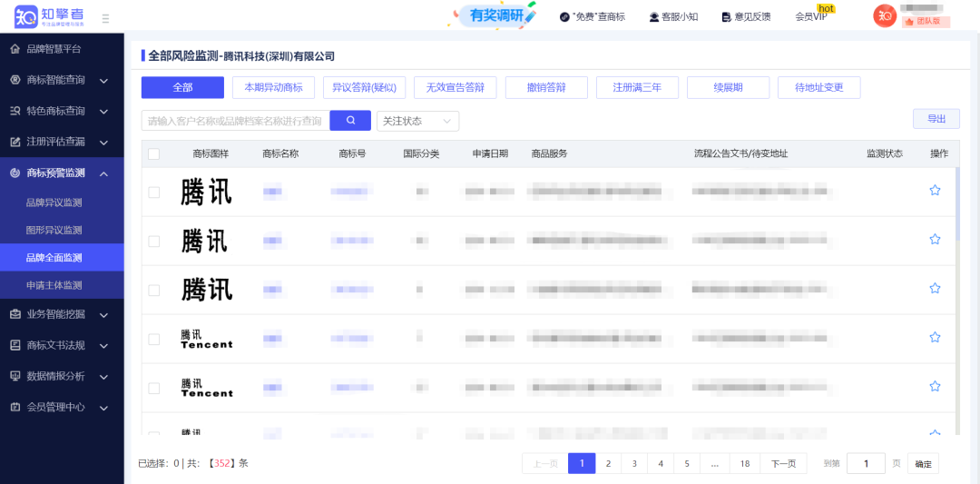Expand 会员管理中心 chevron

coord(103,408)
